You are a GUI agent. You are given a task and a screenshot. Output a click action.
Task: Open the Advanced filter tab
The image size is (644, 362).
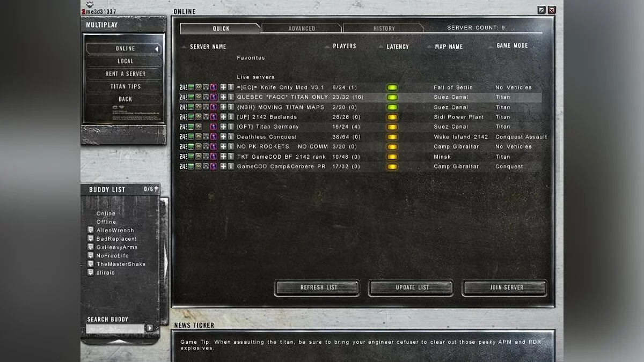(x=302, y=28)
